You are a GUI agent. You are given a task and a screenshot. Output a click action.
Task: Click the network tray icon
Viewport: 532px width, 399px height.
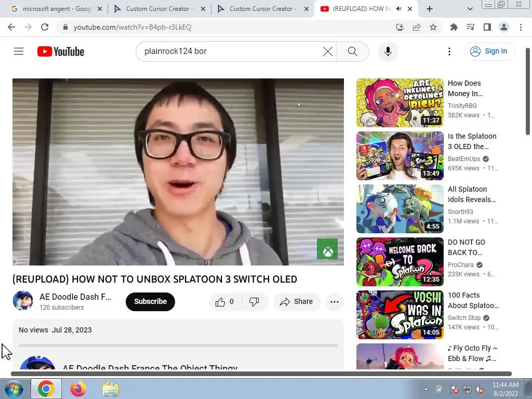coord(467,390)
